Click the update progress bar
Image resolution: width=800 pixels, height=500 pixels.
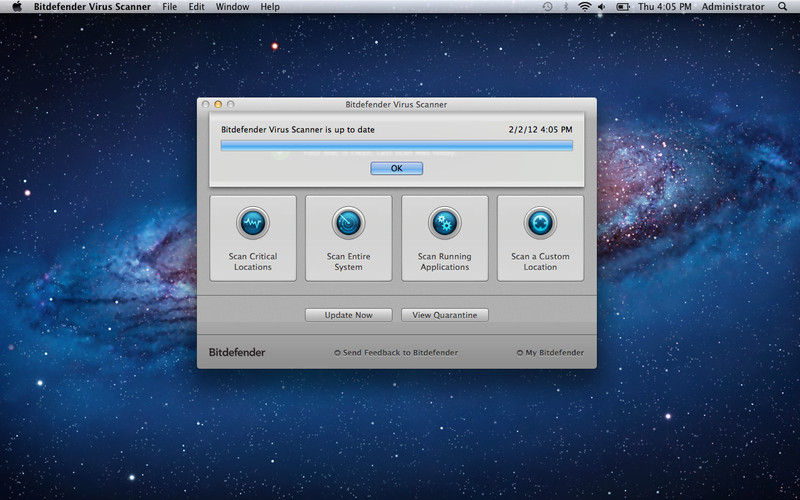[x=396, y=146]
